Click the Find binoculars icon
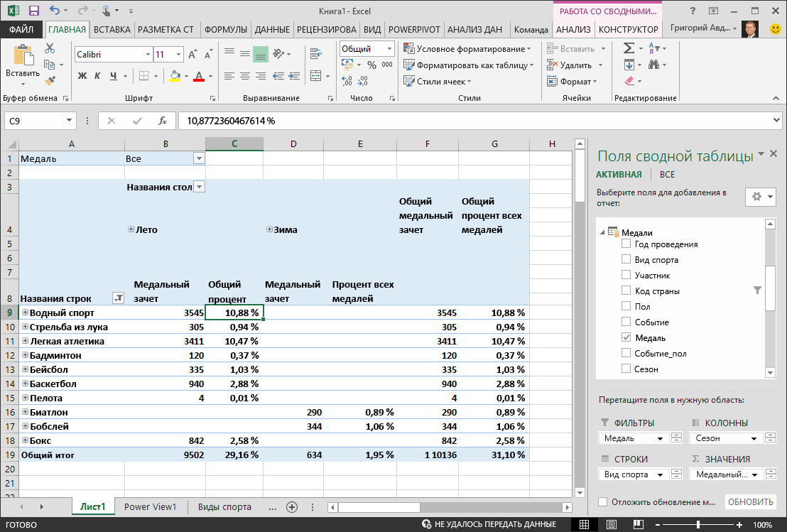The width and height of the screenshot is (787, 532). [653, 65]
